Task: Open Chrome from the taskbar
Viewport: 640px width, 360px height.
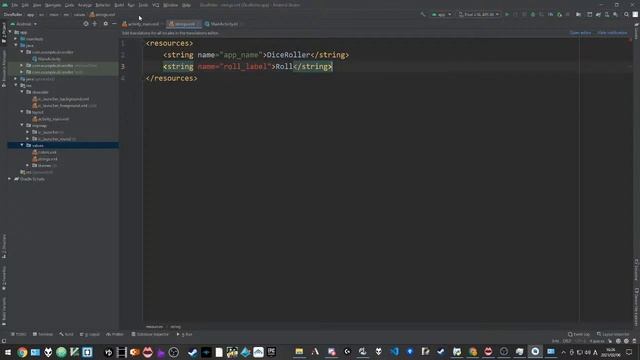Action: click(x=22, y=352)
